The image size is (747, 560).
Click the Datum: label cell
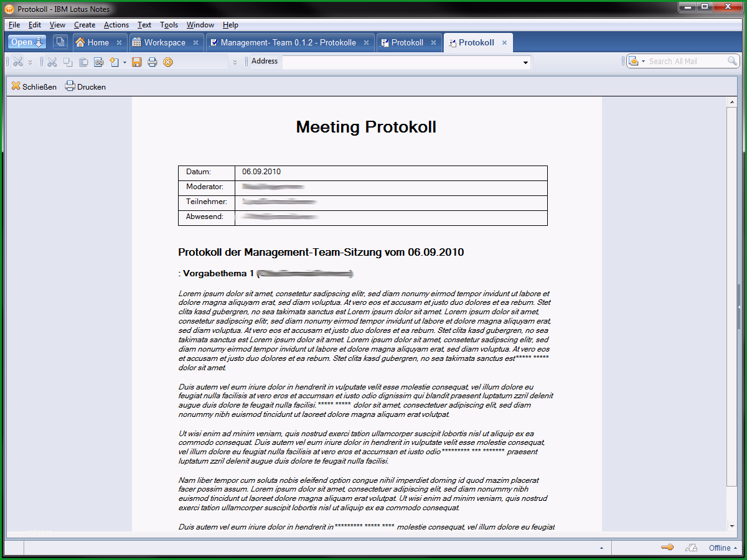click(206, 173)
